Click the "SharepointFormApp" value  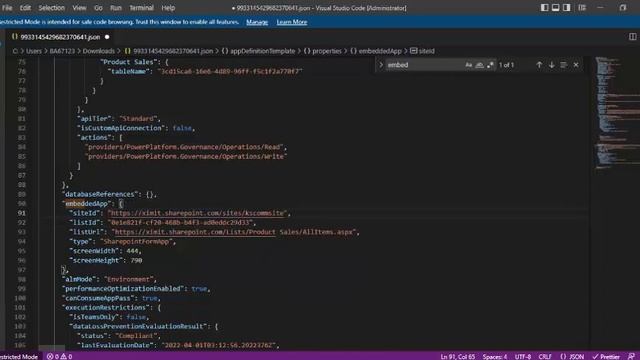point(136,241)
